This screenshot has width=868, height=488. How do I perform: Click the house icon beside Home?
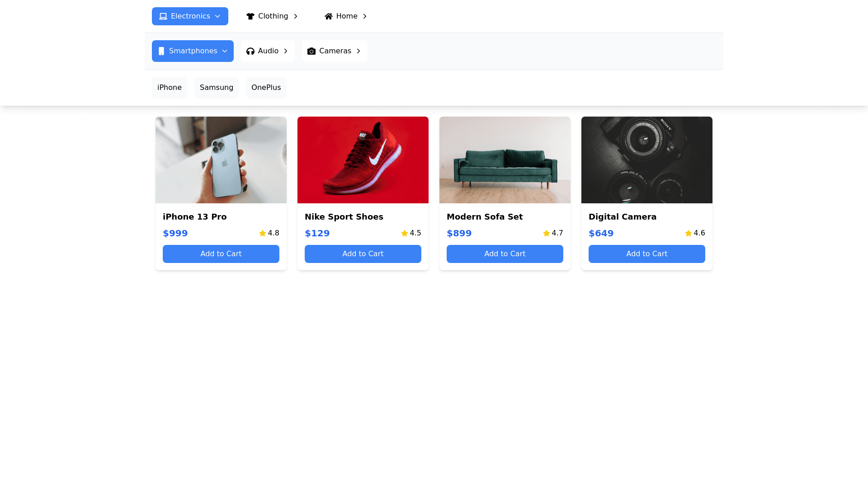[329, 16]
